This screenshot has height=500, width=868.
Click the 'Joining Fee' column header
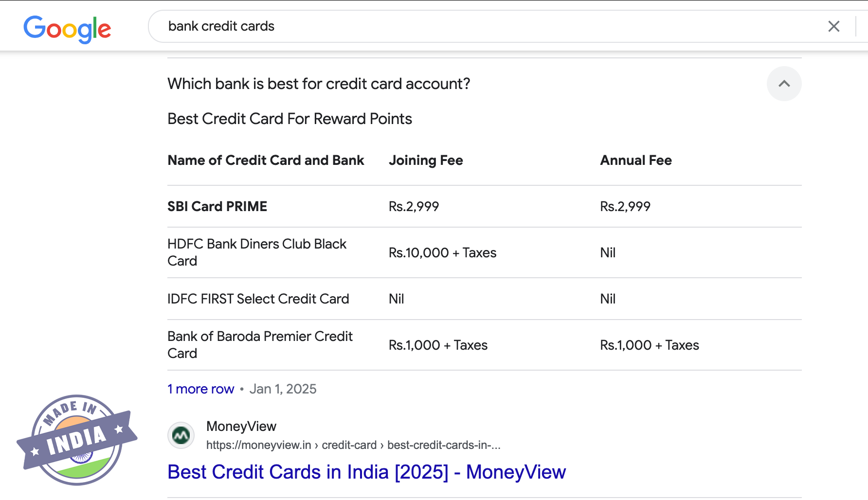[426, 161]
